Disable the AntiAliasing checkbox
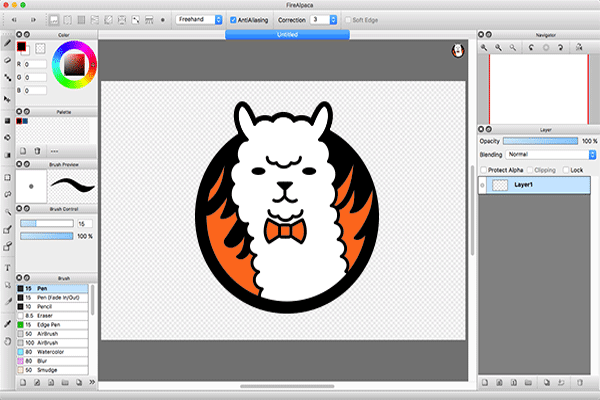Image resolution: width=600 pixels, height=400 pixels. coord(233,19)
